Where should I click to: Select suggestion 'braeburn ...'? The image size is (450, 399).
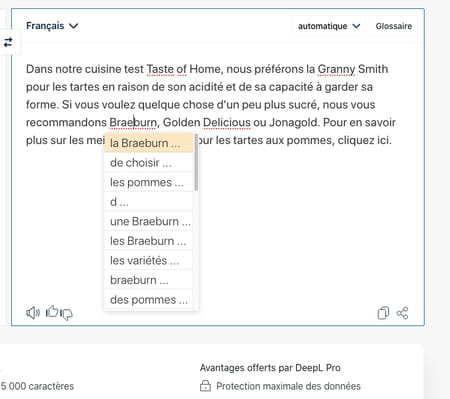[x=148, y=280]
